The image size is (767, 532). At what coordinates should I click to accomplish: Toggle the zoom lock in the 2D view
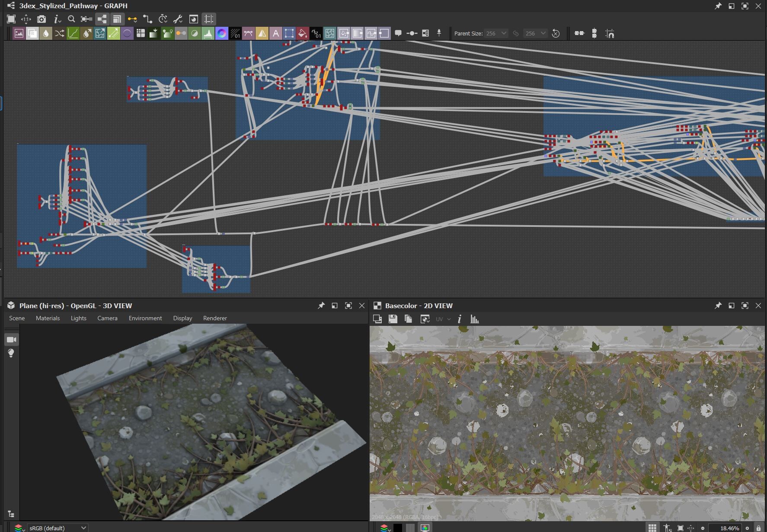click(759, 528)
